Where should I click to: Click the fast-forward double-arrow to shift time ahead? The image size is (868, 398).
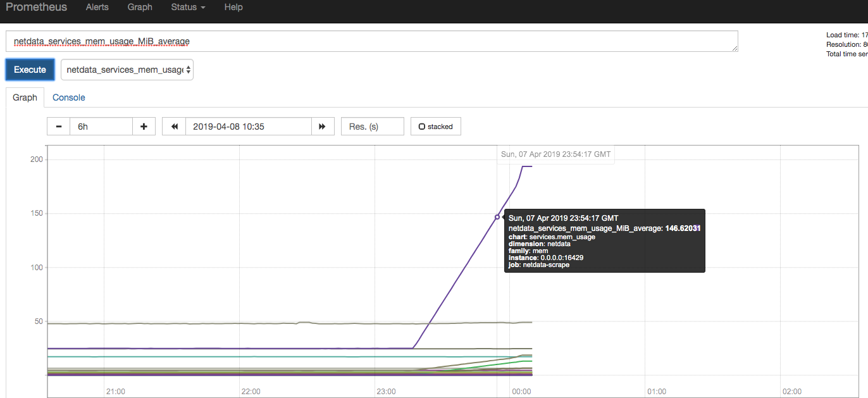323,126
